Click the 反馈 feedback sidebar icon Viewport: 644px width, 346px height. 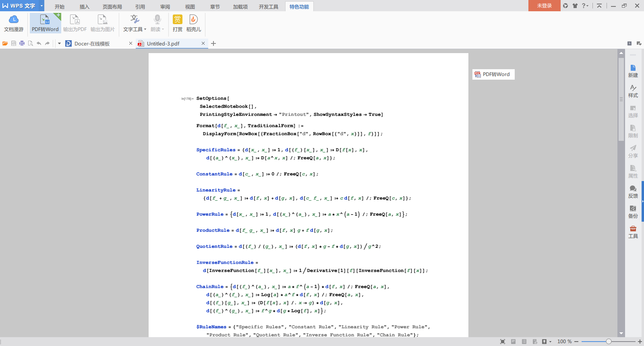click(633, 192)
